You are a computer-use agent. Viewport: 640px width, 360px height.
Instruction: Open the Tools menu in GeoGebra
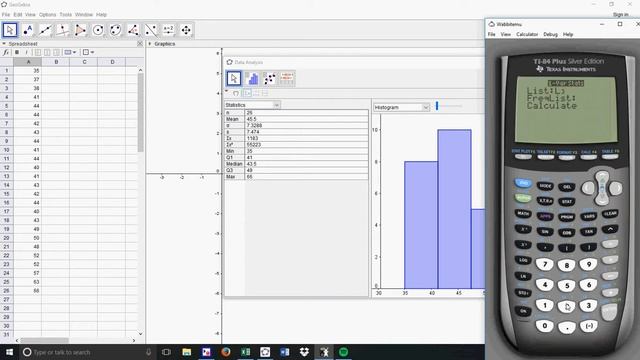pos(65,15)
